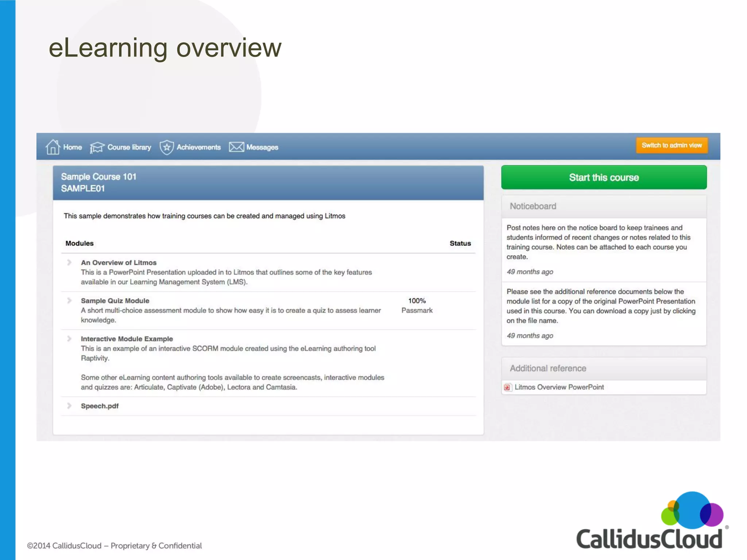
Task: Click the Sample Course 101 heading
Action: pyautogui.click(x=98, y=177)
